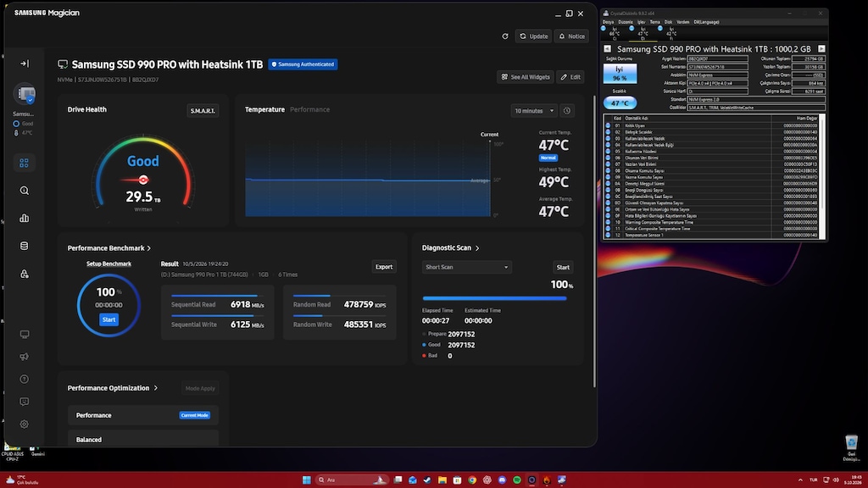Viewport: 868px width, 488px height.
Task: Open Spotify from the taskbar
Action: coord(517,480)
